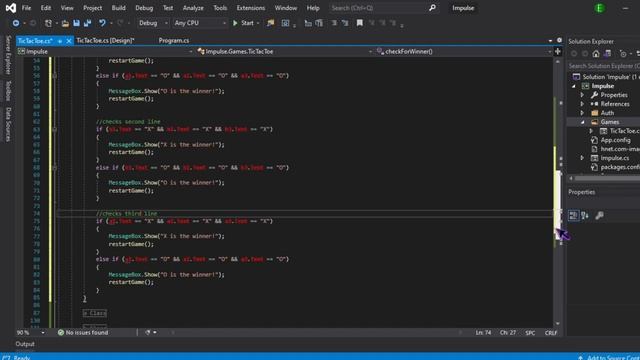Open the View menu
This screenshot has width=640, height=360.
67,8
